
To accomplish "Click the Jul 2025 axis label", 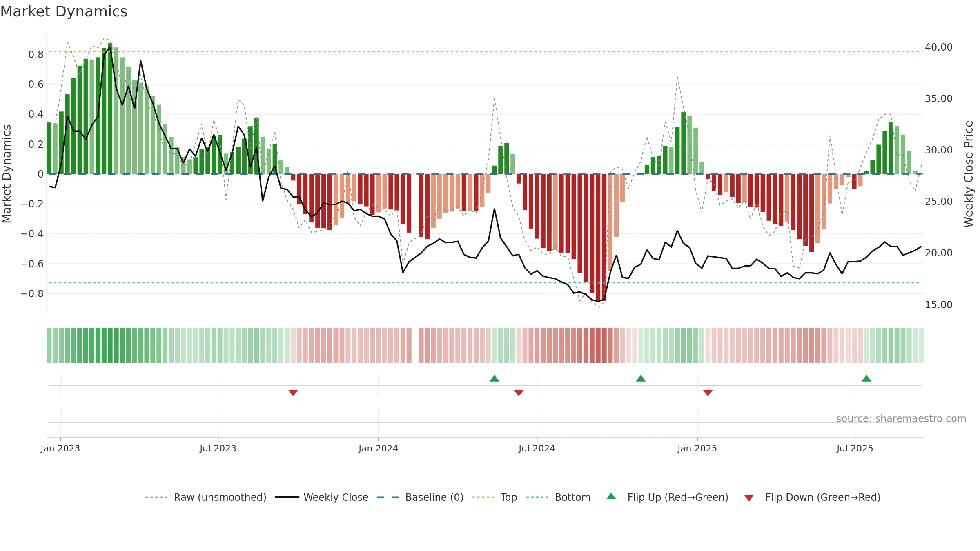I will pos(855,448).
